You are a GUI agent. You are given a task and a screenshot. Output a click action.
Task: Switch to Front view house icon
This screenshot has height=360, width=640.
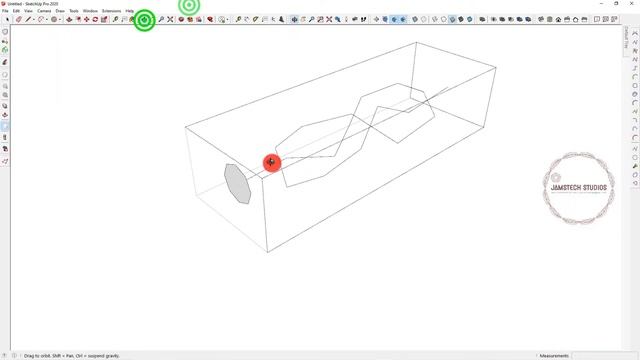click(x=558, y=19)
